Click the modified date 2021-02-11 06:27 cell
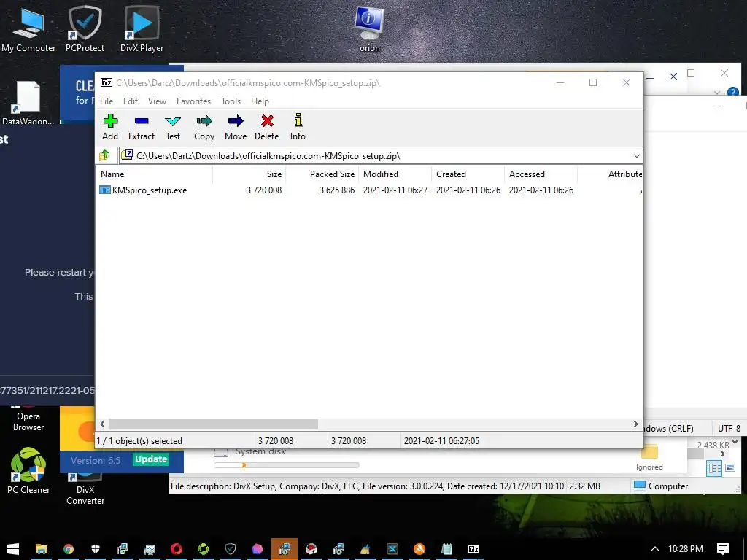Screen dimensions: 747x560 point(395,190)
